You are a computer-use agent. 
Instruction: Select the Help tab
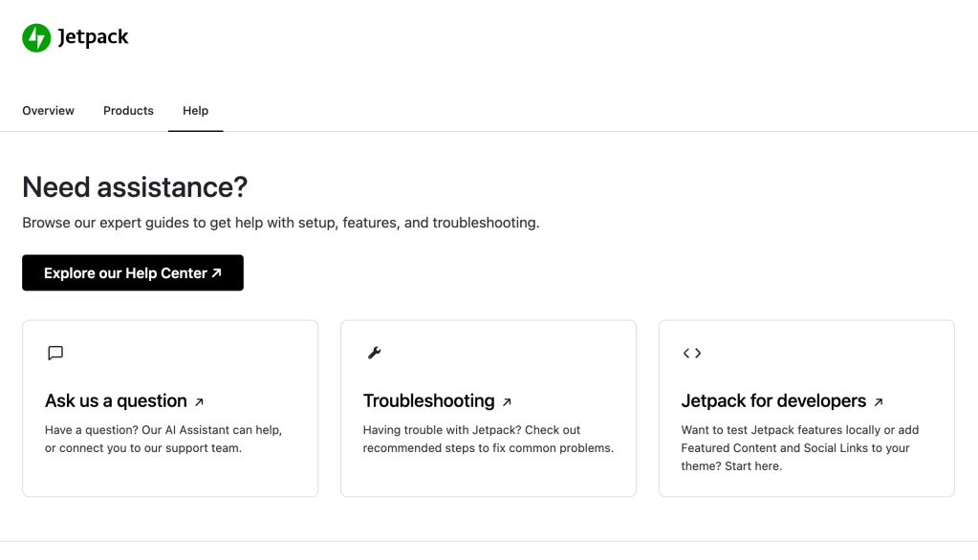[195, 111]
